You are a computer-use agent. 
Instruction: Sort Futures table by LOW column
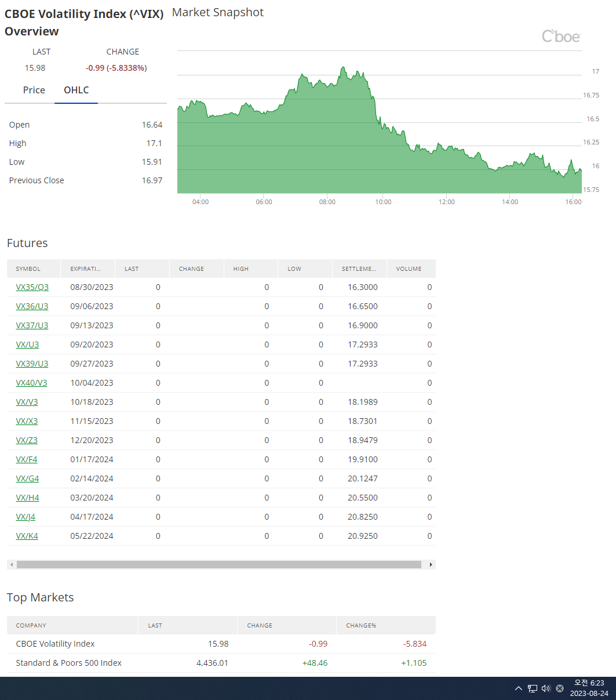[x=305, y=269]
